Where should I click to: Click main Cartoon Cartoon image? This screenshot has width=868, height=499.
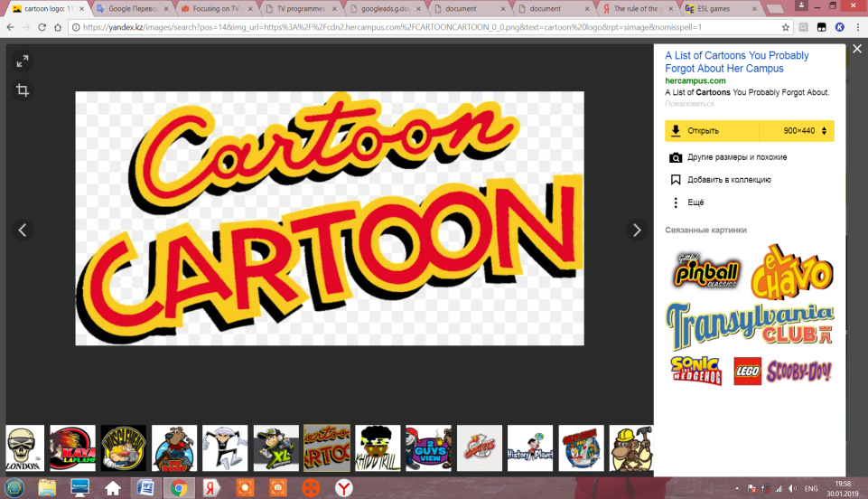click(330, 218)
